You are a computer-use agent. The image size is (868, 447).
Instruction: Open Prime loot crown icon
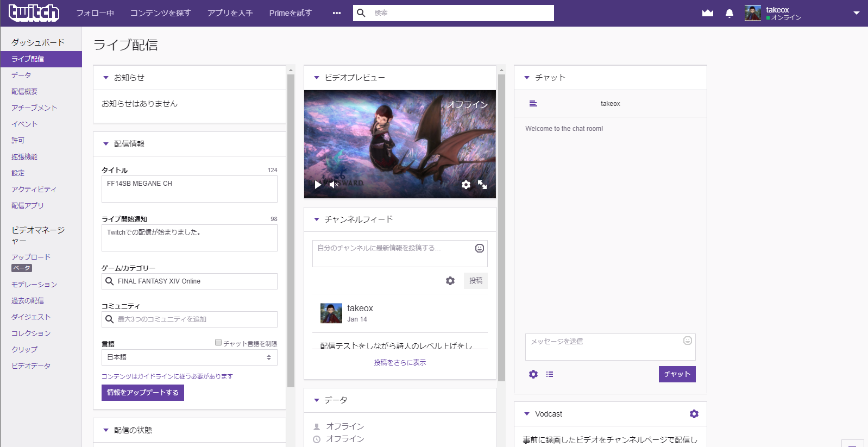click(x=708, y=13)
